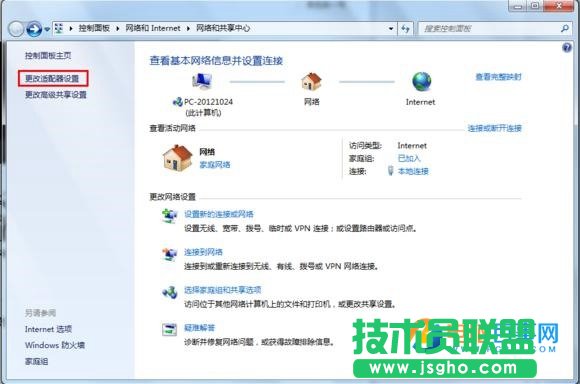Open 设置新的连接或网络 link
The image size is (580, 384).
click(219, 214)
